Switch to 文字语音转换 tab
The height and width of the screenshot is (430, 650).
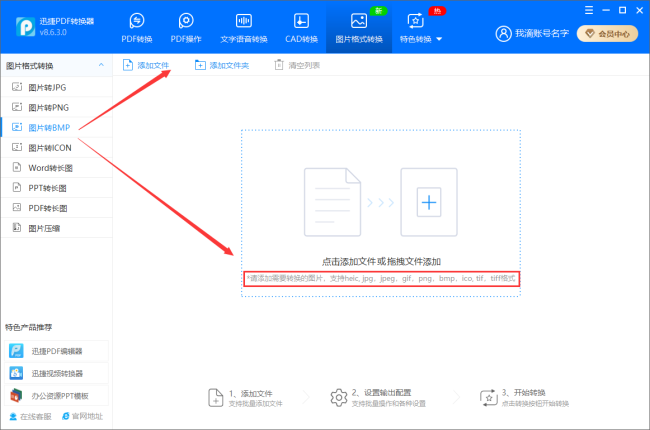[244, 27]
